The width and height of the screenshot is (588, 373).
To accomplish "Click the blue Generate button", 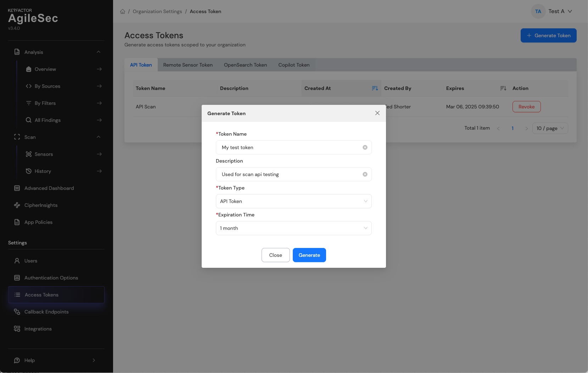I will click(309, 255).
